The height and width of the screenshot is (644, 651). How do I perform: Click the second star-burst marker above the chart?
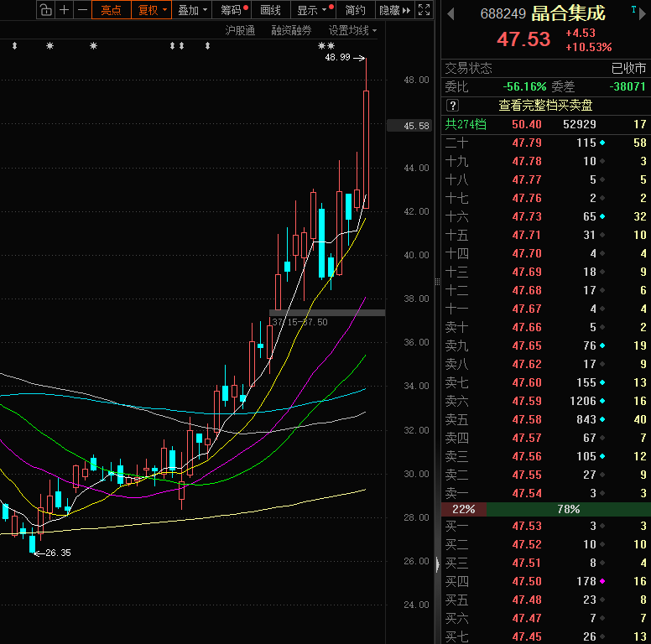93,45
